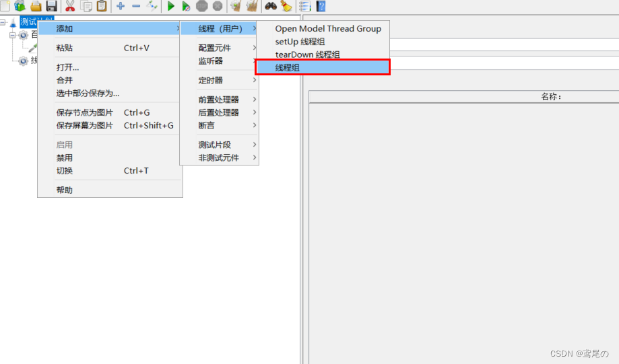Screen dimensions: 619x364
Task: Open the 非测试元件 submenu
Action: (x=219, y=157)
